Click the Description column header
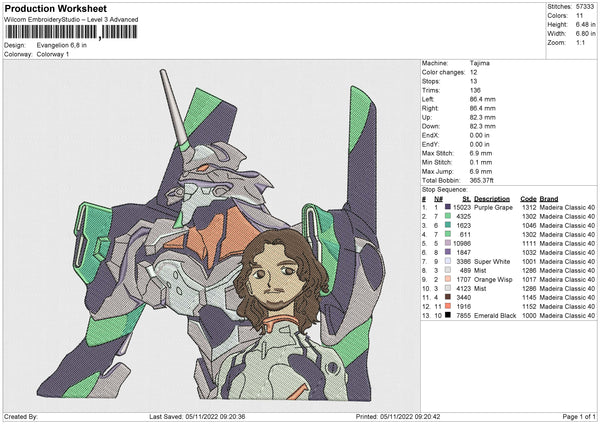This screenshot has width=600, height=424. (x=492, y=199)
